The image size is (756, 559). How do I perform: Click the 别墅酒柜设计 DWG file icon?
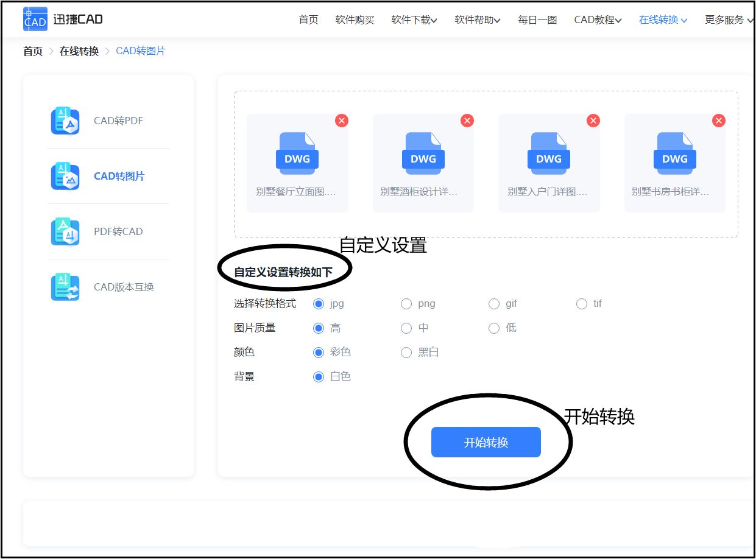pos(423,152)
